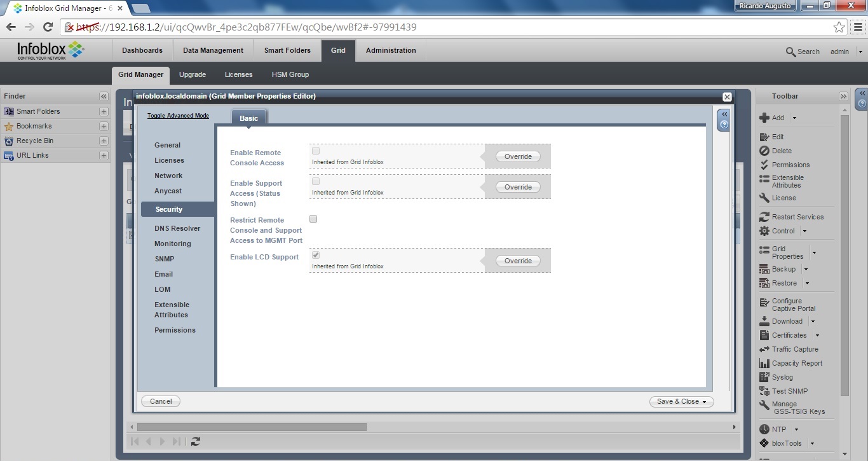Expand the Smart Folders finder section
Screen dimensions: 868x461
[104, 111]
